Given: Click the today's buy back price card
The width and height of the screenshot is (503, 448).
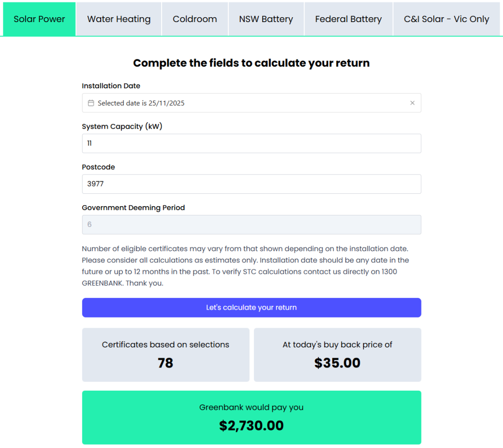Looking at the screenshot, I should [337, 355].
